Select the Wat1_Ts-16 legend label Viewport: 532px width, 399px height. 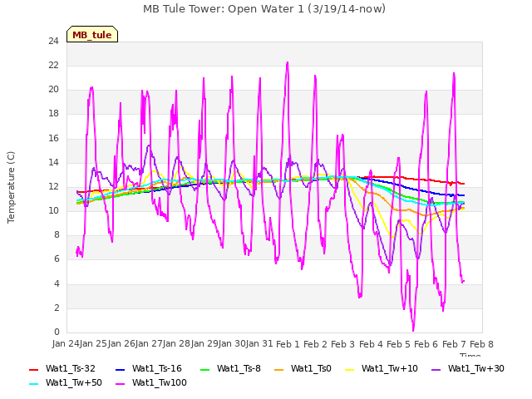tap(157, 369)
